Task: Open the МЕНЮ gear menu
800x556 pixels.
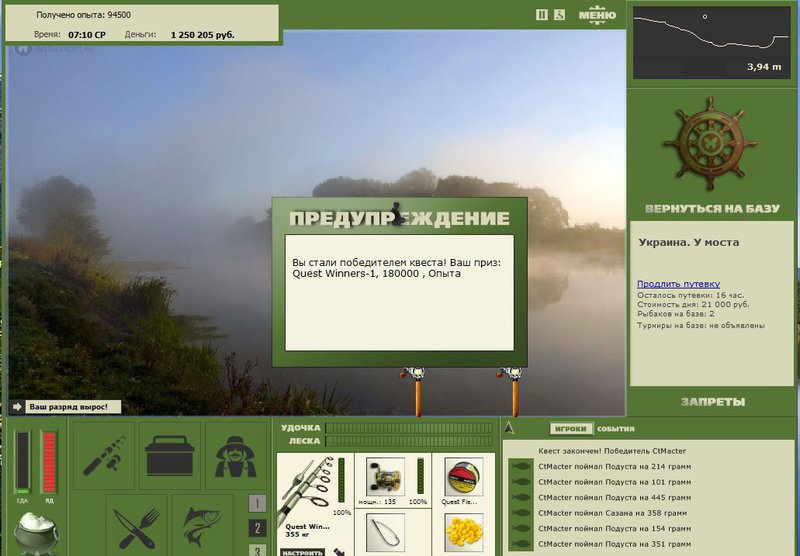Action: click(x=597, y=15)
